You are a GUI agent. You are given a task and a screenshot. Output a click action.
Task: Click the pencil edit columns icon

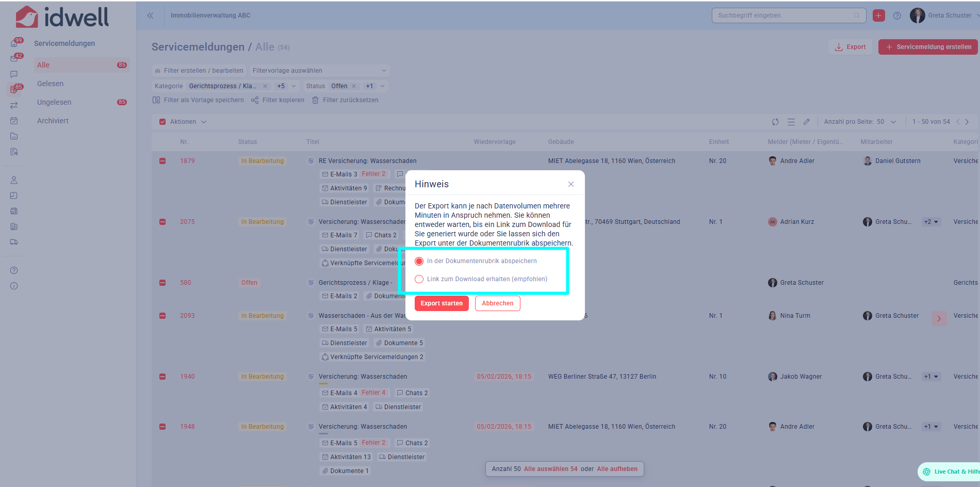click(806, 122)
